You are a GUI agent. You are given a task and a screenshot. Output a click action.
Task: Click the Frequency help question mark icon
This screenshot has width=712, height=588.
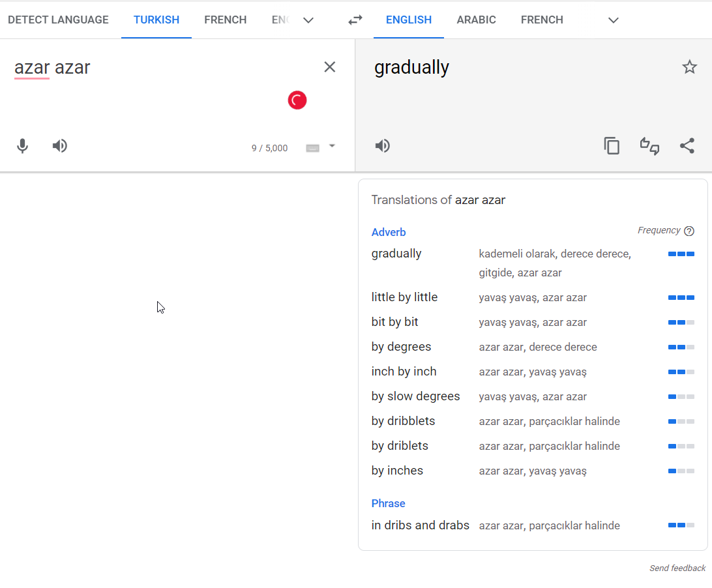point(689,231)
